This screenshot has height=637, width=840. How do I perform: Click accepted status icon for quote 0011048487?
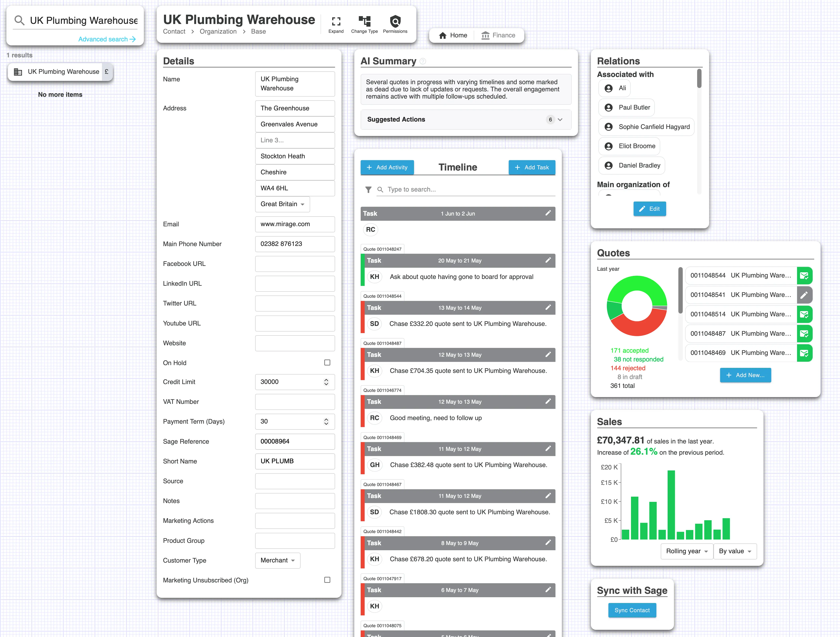pos(804,334)
